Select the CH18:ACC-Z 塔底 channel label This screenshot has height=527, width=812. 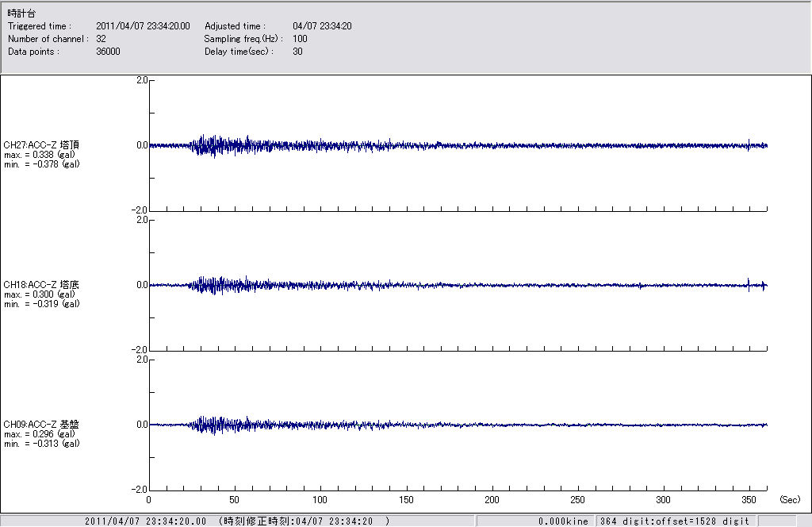coord(41,284)
